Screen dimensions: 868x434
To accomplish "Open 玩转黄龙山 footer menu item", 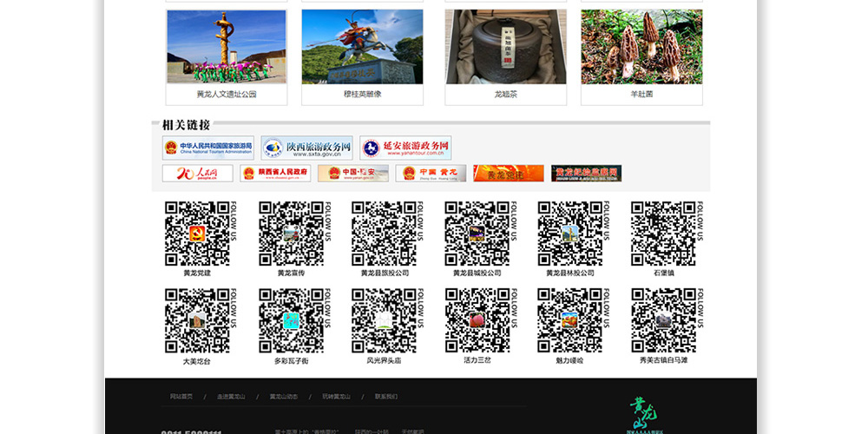I will click(x=336, y=397).
